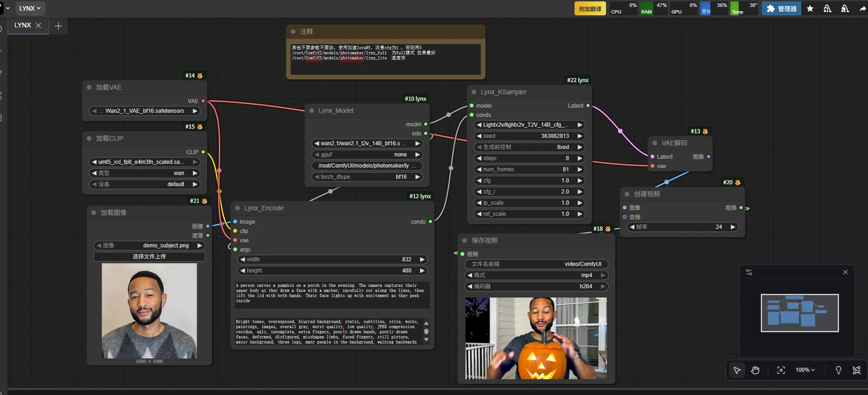868x395 pixels.
Task: Click the fox badge on node #20
Action: click(738, 182)
